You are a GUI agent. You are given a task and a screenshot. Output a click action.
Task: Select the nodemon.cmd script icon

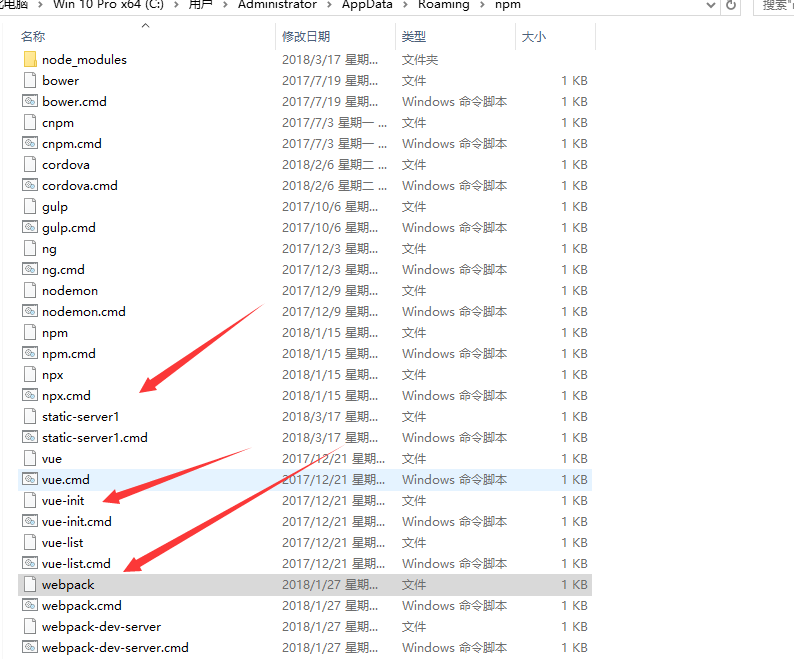coord(30,312)
